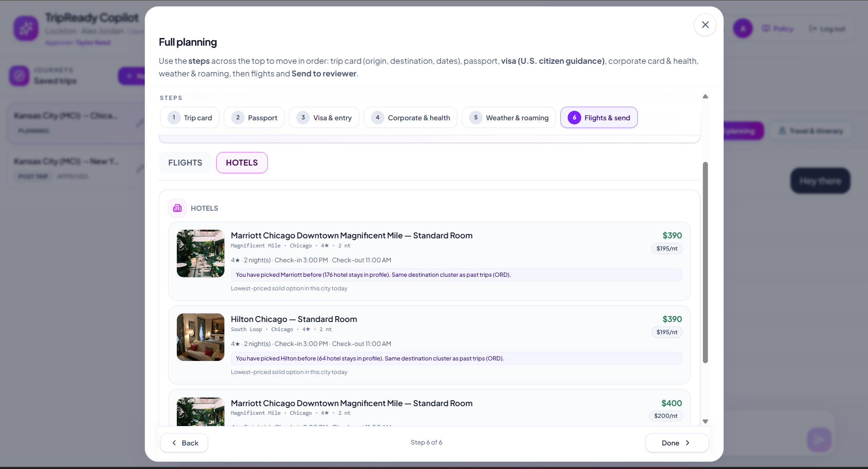Click the 'Step 6 of 6' indicator
Image resolution: width=868 pixels, height=469 pixels.
427,442
